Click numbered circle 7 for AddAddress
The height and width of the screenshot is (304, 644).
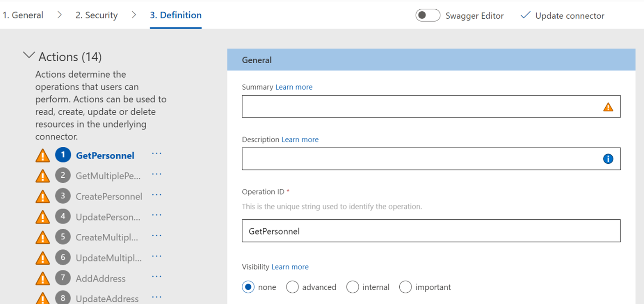click(63, 278)
